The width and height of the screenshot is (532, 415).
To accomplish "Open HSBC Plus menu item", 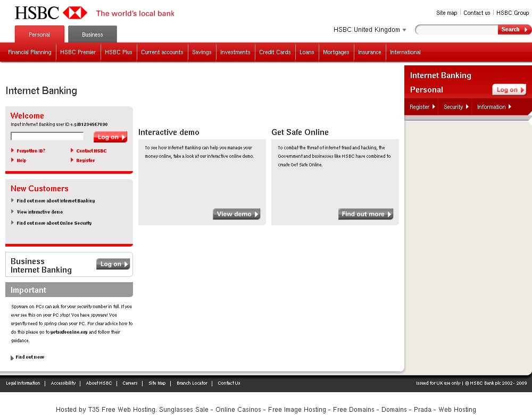I will tap(119, 52).
